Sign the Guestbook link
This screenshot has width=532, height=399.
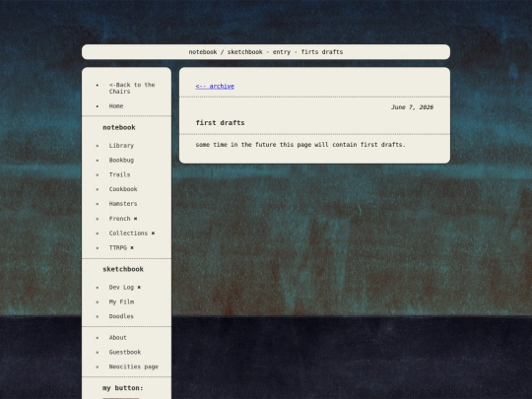pos(125,352)
